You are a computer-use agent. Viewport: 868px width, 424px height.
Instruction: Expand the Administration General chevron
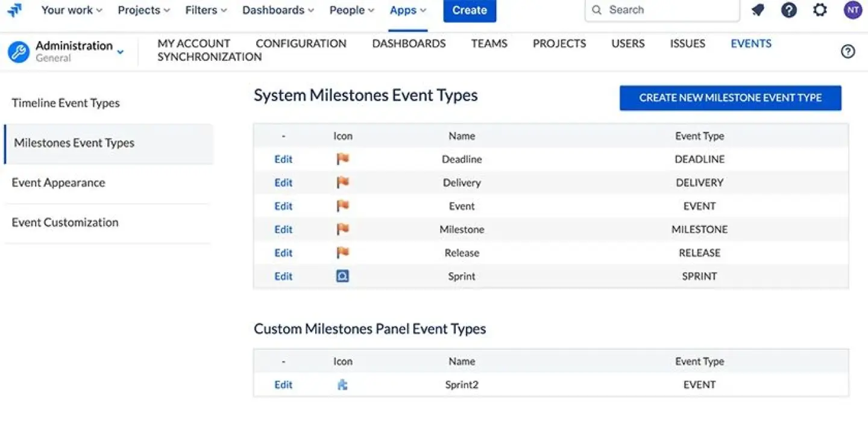tap(120, 52)
